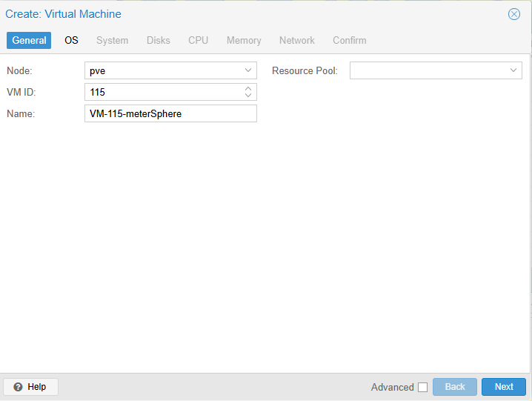
Task: Click the Back button
Action: 454,387
